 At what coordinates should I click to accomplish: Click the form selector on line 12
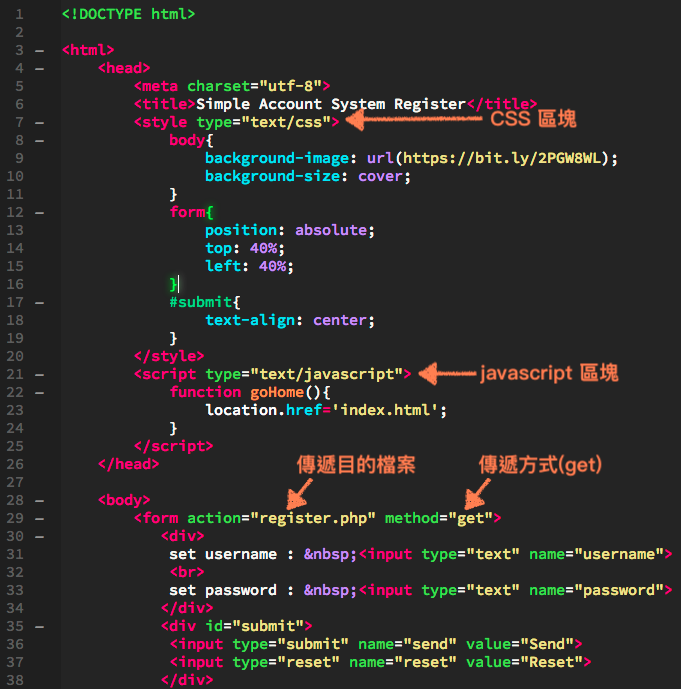pyautogui.click(x=187, y=212)
